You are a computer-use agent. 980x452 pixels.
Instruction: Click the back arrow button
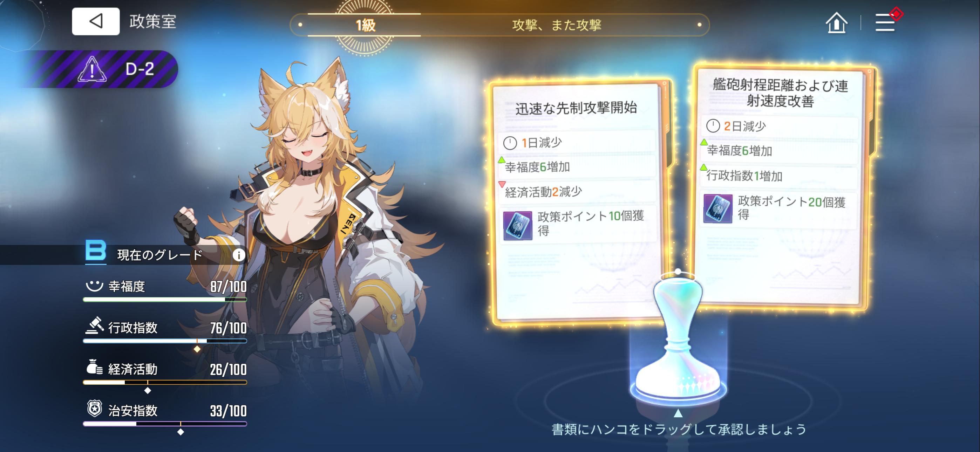[95, 21]
